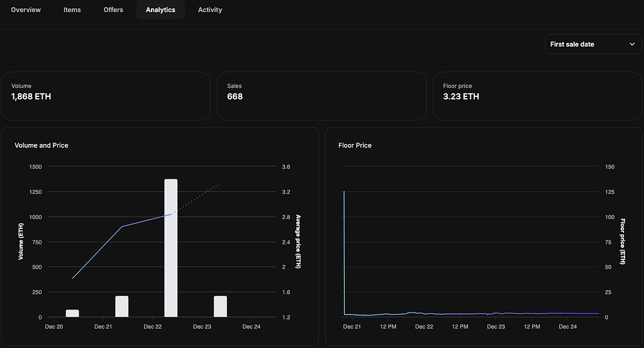Click the Floor price 3.23 ETH card
The image size is (644, 348).
coord(537,96)
